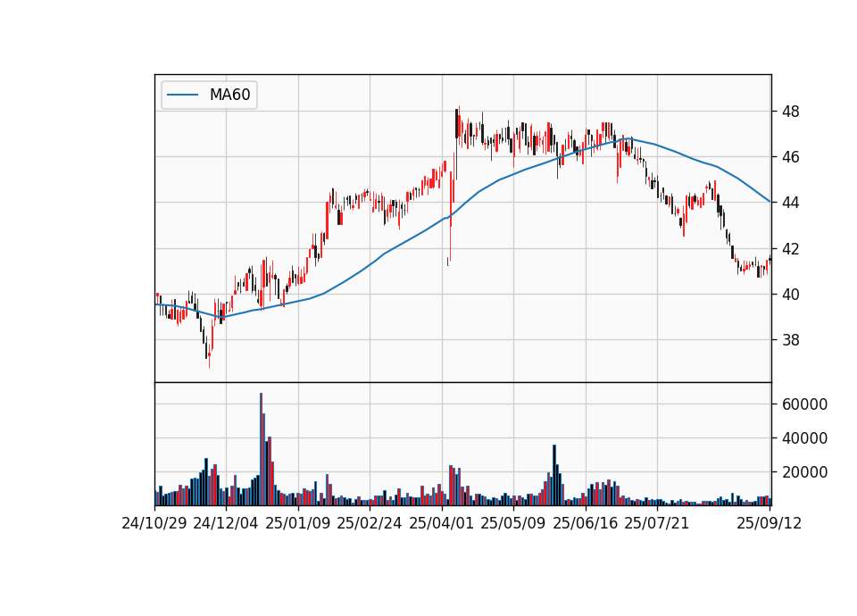Click the 25/07/21 date axis label
857x616 pixels.
pyautogui.click(x=657, y=523)
